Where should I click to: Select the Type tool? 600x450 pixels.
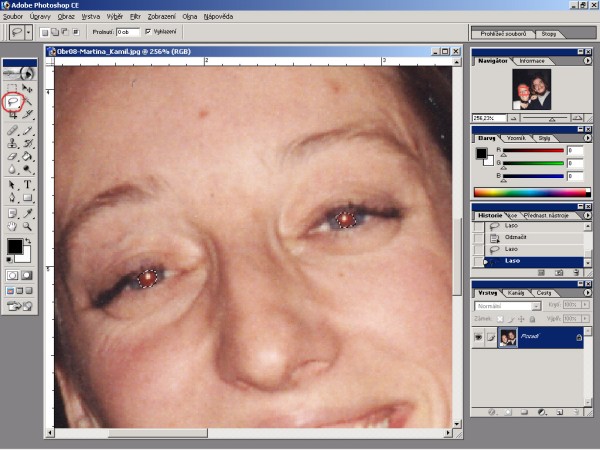28,185
